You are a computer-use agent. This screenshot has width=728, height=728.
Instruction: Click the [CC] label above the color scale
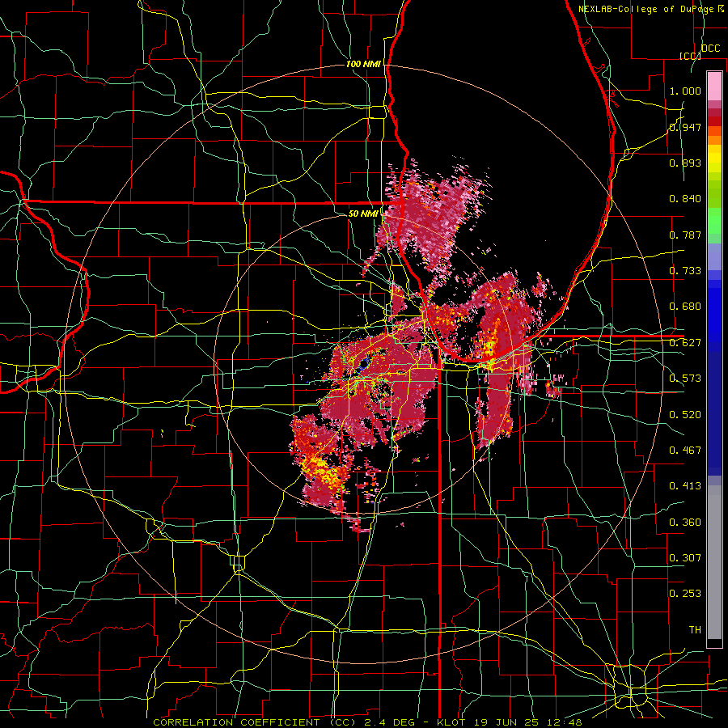(x=690, y=56)
